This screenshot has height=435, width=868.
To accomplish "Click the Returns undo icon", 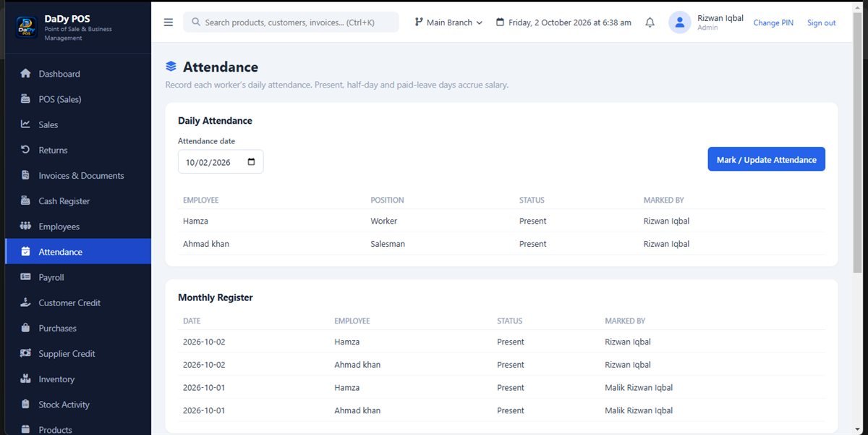I will pos(25,150).
